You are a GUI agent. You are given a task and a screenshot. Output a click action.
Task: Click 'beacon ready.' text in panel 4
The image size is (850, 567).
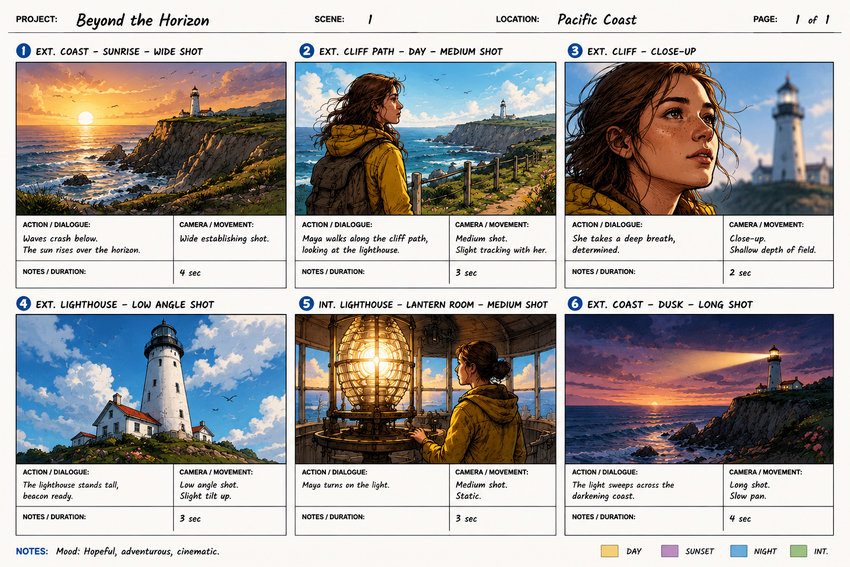tap(48, 496)
